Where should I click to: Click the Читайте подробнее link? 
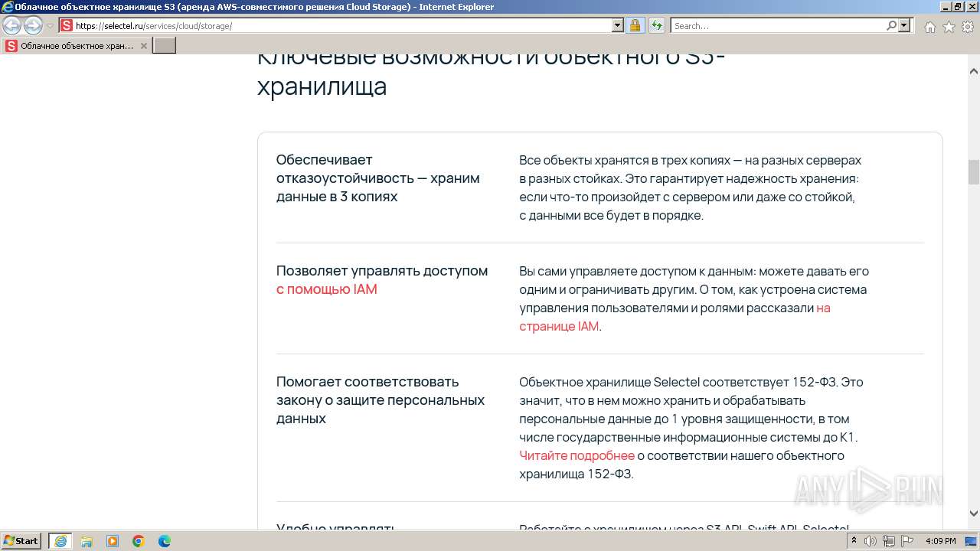577,455
